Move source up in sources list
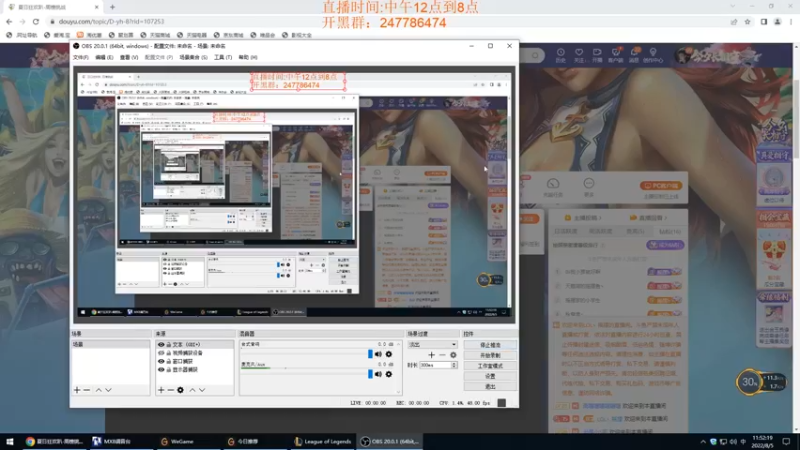Screen dimensions: 800x450 pyautogui.click(x=192, y=390)
